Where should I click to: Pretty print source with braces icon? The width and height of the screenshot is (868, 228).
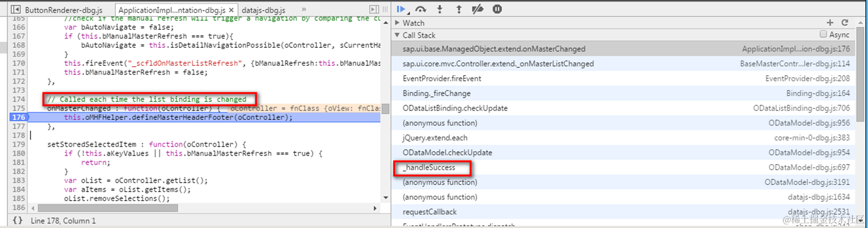(17, 220)
